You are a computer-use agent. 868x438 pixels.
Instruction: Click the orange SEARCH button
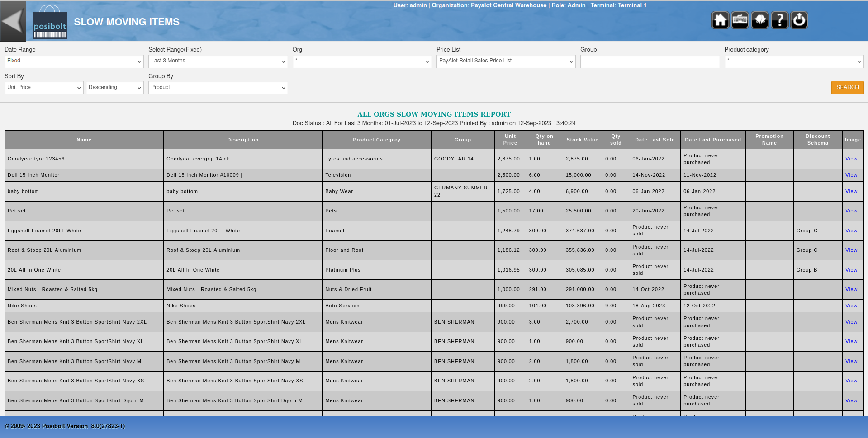[x=847, y=88]
